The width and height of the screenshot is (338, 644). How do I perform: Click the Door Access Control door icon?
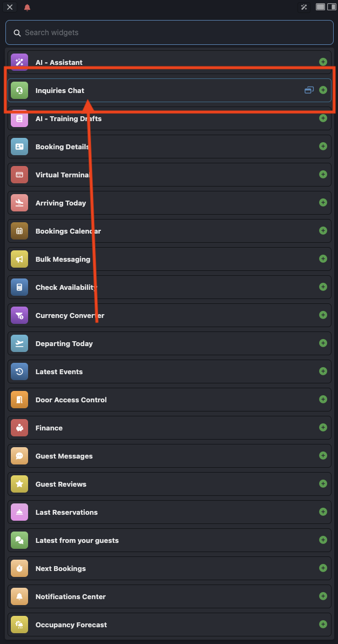click(x=19, y=400)
